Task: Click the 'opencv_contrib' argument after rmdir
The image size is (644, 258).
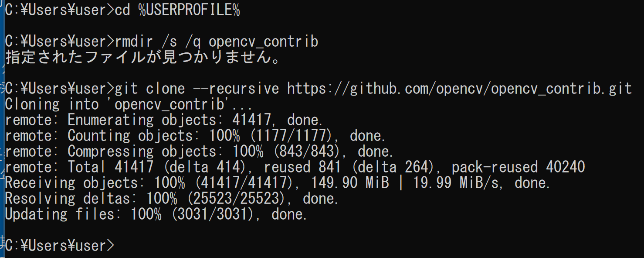Action: click(264, 41)
